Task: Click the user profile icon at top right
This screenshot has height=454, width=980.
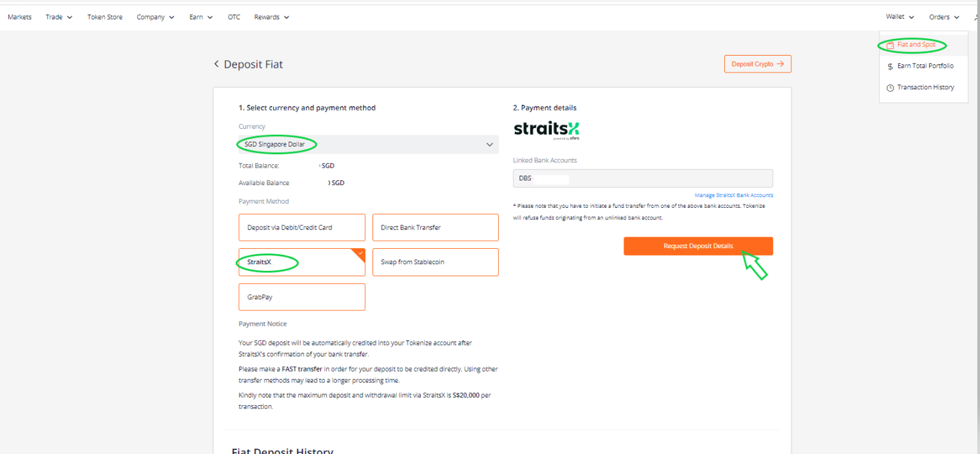Action: point(977,17)
